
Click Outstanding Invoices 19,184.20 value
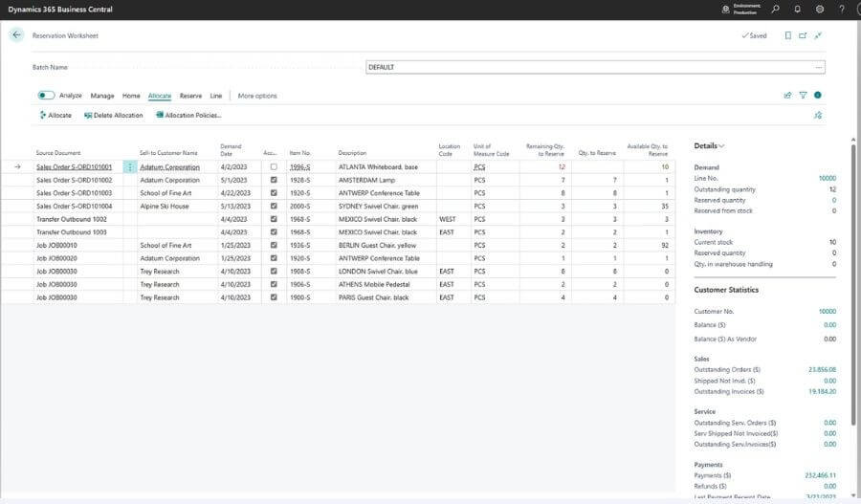[822, 391]
